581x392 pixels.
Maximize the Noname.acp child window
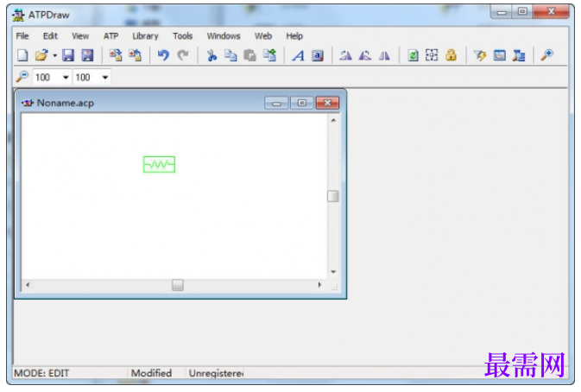click(302, 103)
